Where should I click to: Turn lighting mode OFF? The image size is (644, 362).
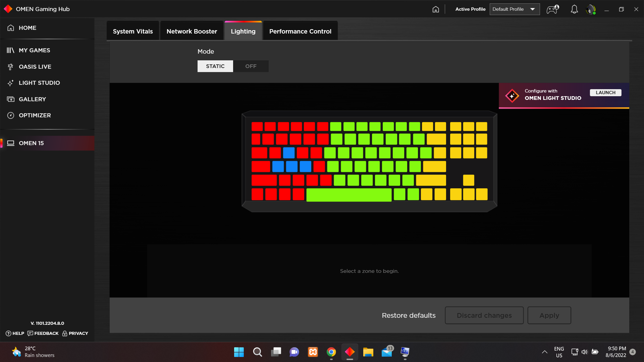click(251, 66)
